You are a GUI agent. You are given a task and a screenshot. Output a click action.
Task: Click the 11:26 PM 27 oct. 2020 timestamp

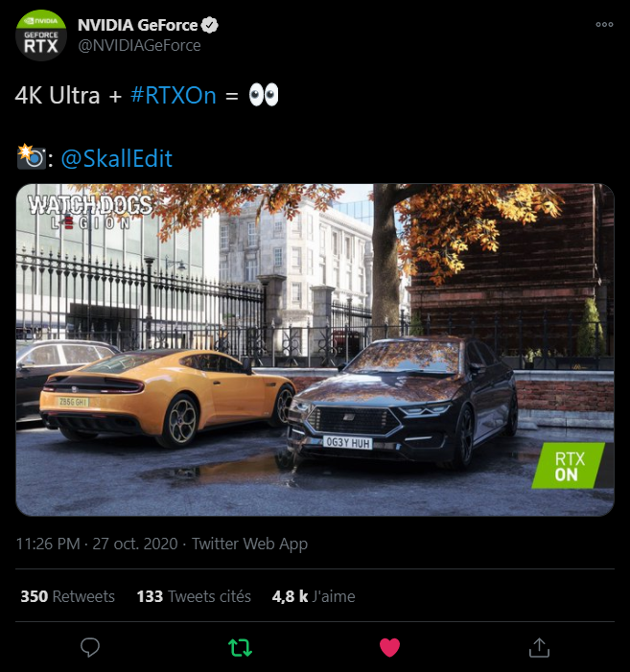[x=97, y=544]
